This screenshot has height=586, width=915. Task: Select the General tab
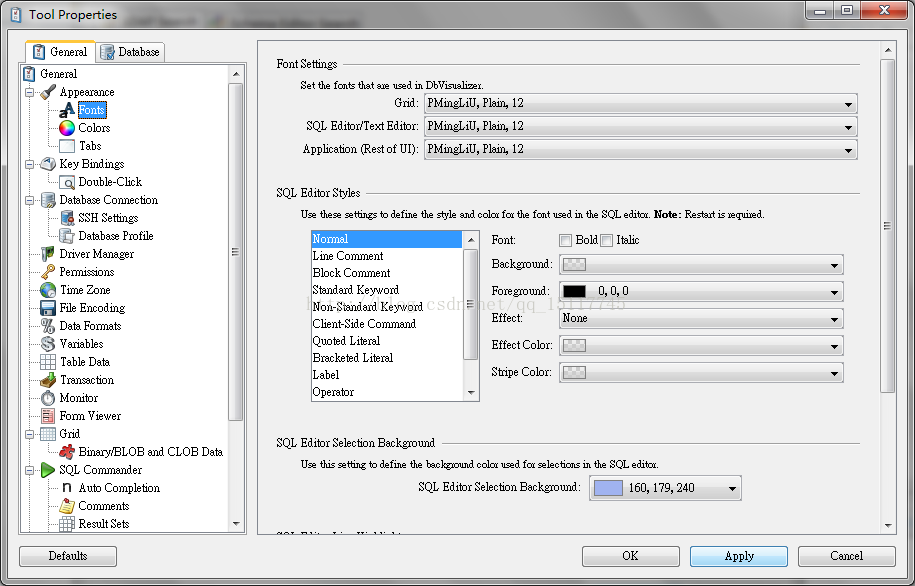(x=60, y=51)
